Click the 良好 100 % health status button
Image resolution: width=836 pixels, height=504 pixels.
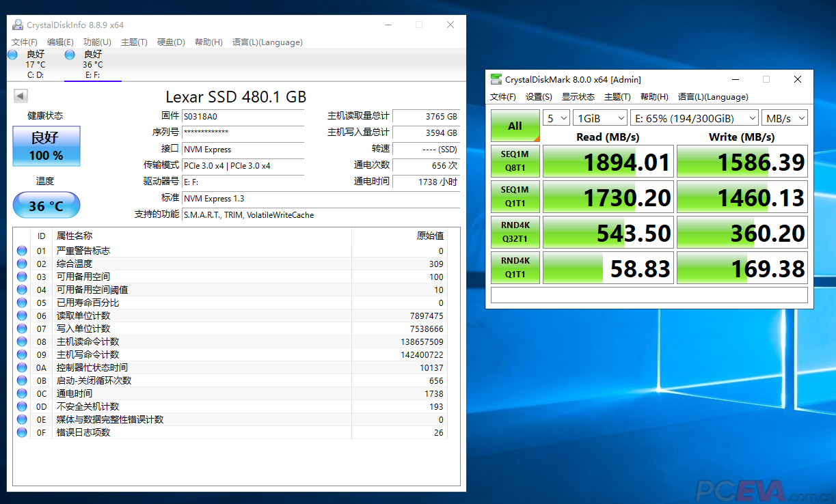coord(46,146)
